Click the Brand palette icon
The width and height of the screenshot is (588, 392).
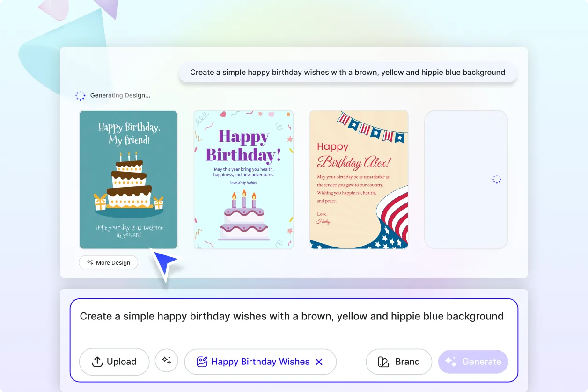coord(382,362)
